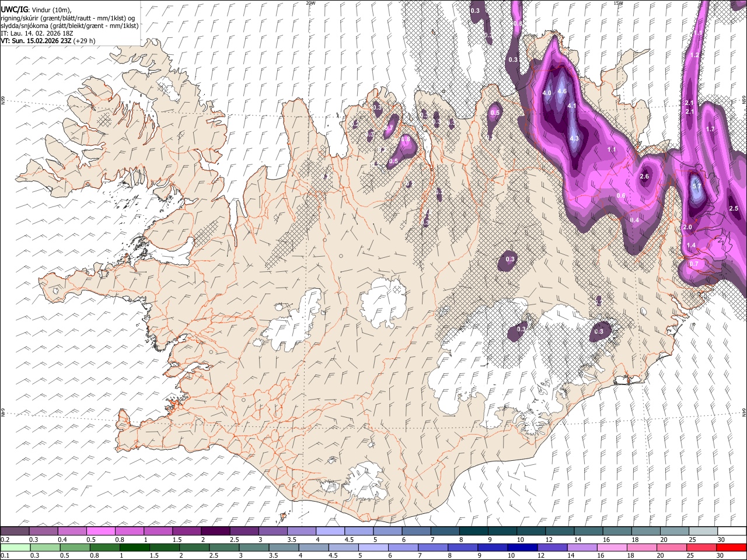This screenshot has height=560, width=747.
Task: Click the "rigning/skúrir" legend description line
Action: [68, 18]
